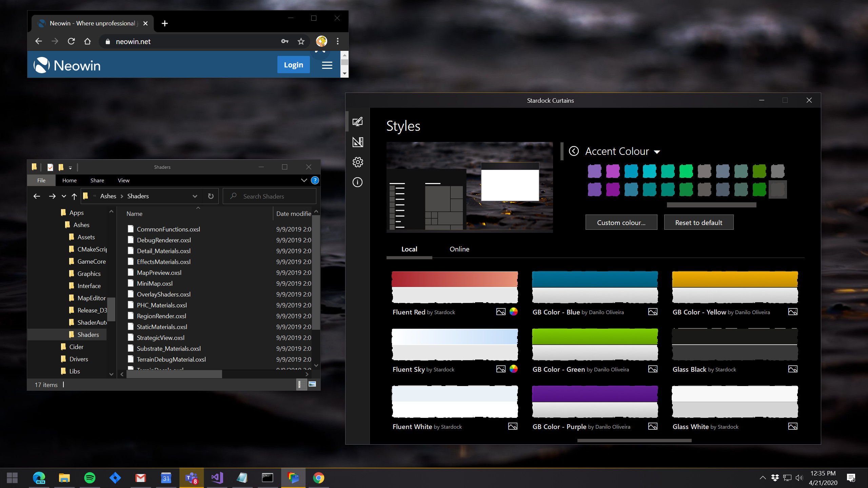Click the image icon on GB Color - Blue style
This screenshot has height=488, width=868.
pyautogui.click(x=653, y=311)
